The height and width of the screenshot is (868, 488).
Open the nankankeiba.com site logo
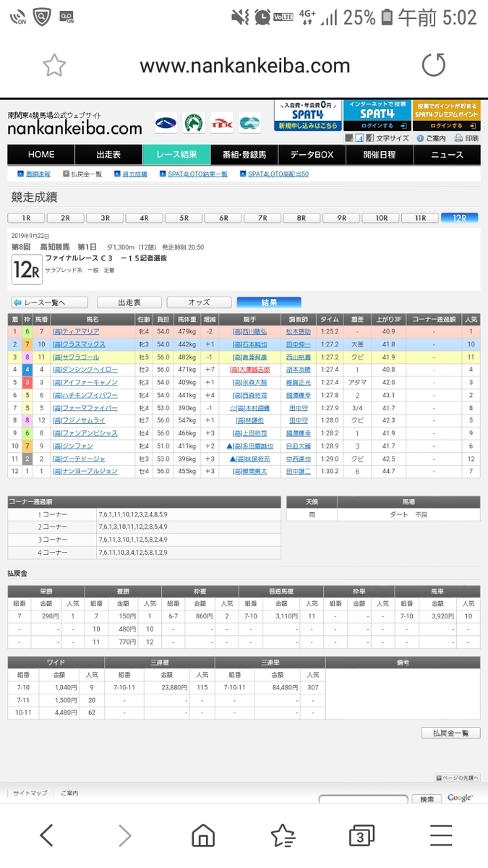[x=75, y=124]
